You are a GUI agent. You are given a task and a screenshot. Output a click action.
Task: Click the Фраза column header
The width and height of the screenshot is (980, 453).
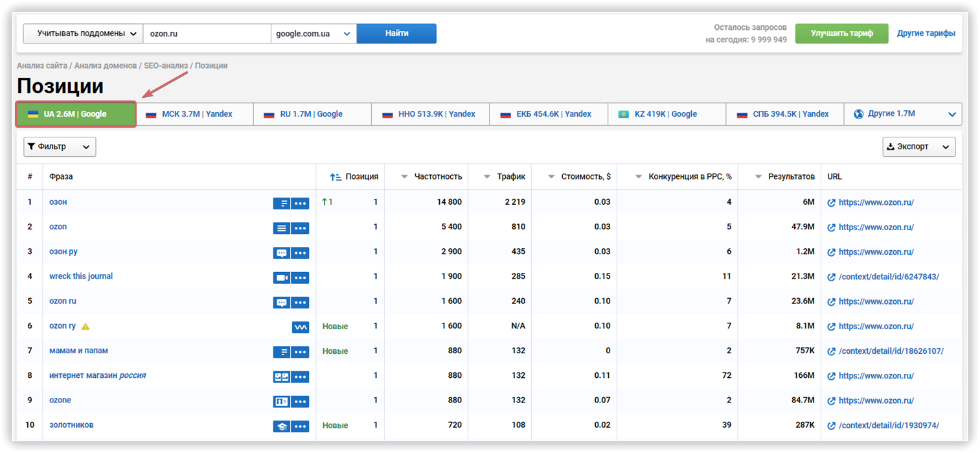coord(61,177)
